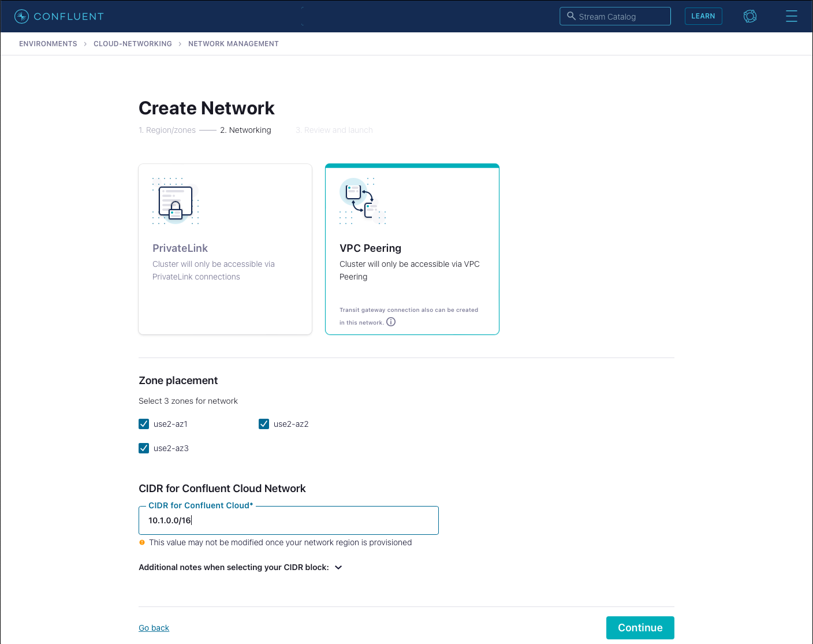813x644 pixels.
Task: Click the Zone placement heading
Action: pos(178,381)
